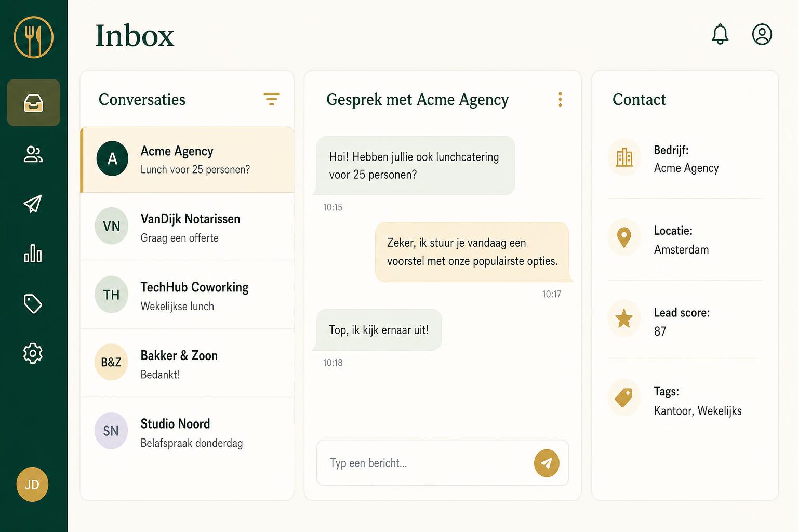Click 'Wekelijkse lunch' preview text
Viewport: 798px width, 532px height.
(x=177, y=306)
